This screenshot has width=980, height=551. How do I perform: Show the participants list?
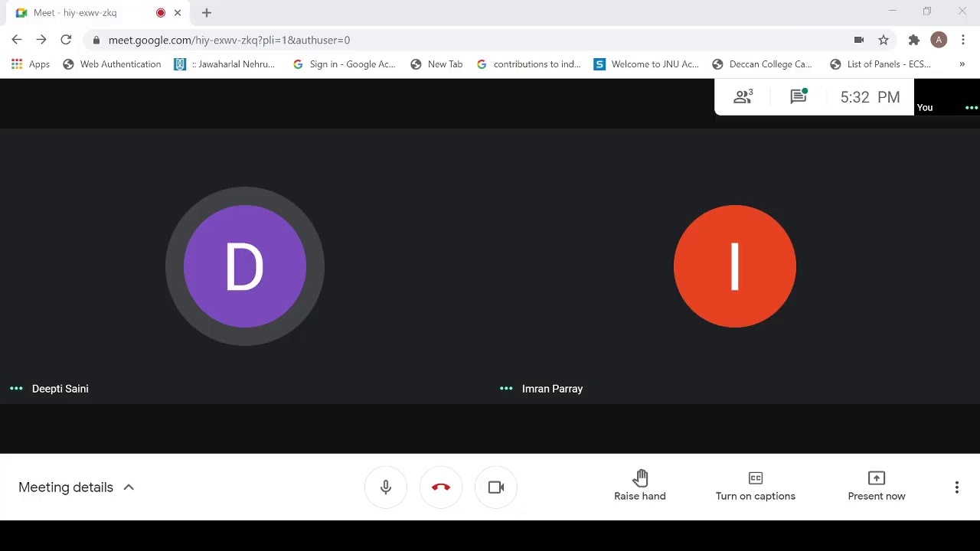click(x=743, y=97)
